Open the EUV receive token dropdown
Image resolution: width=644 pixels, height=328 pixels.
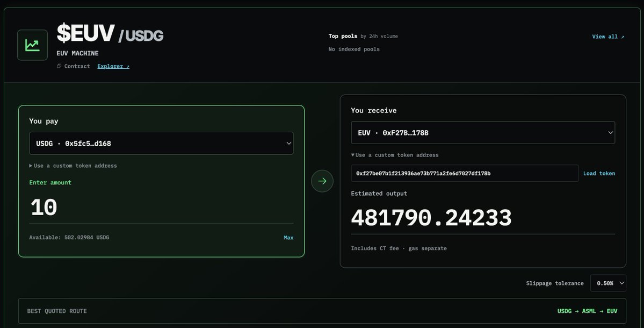coord(483,133)
